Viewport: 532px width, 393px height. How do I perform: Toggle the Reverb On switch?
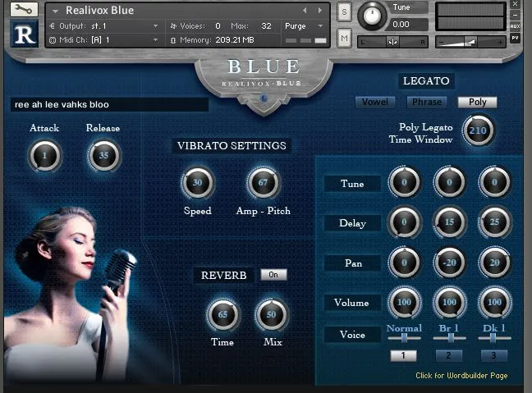(x=273, y=275)
